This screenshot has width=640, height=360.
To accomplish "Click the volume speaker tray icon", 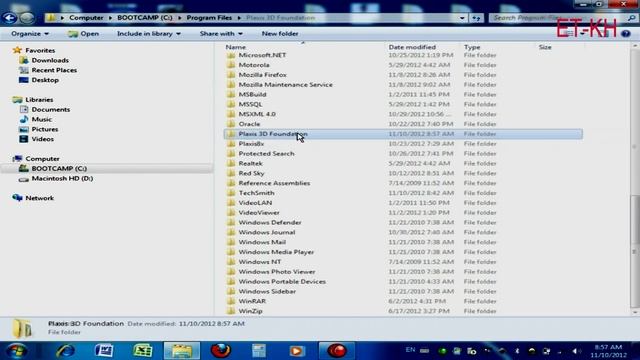I will pos(575,351).
